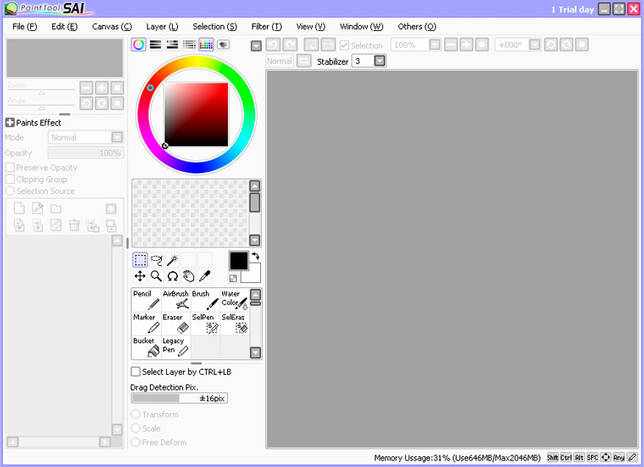Adjust the Drag Detection Pix slider
644x467 pixels.
[179, 398]
